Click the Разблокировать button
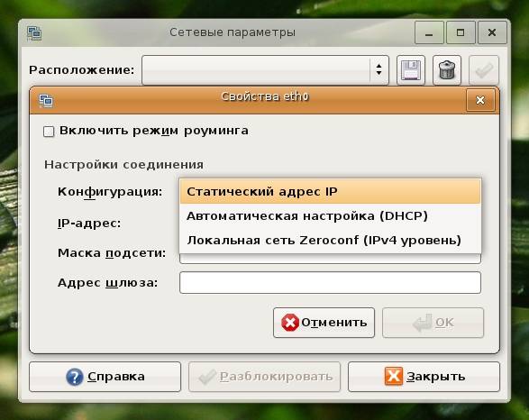Viewport: 529px width, 420px height. pos(265,377)
